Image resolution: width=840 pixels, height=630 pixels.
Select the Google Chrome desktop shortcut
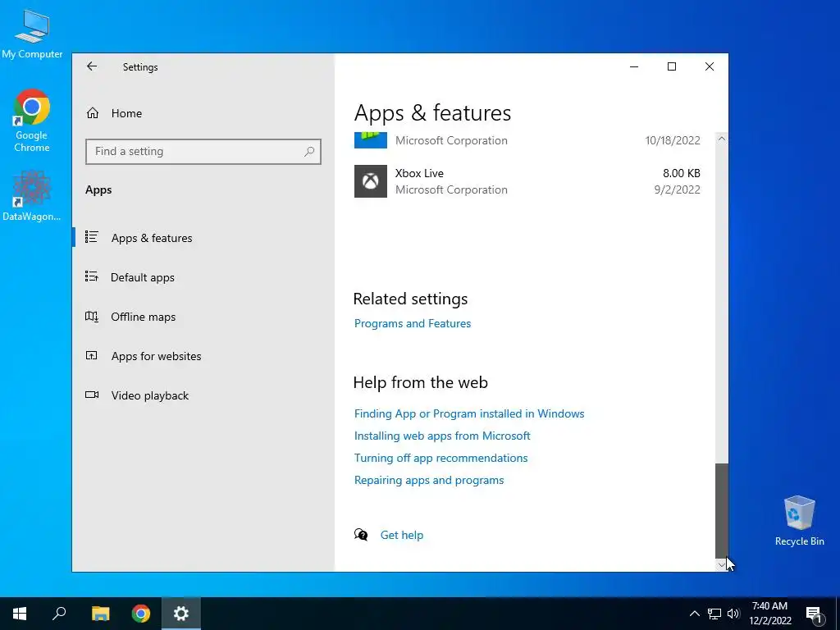(x=32, y=121)
